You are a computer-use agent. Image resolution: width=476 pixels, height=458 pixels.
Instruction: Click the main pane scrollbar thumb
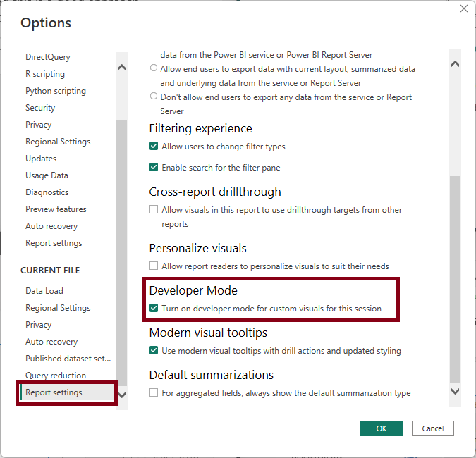point(455,279)
